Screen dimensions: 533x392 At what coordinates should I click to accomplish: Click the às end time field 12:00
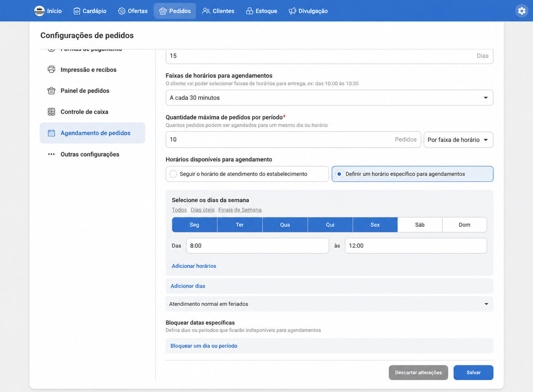[x=416, y=246]
